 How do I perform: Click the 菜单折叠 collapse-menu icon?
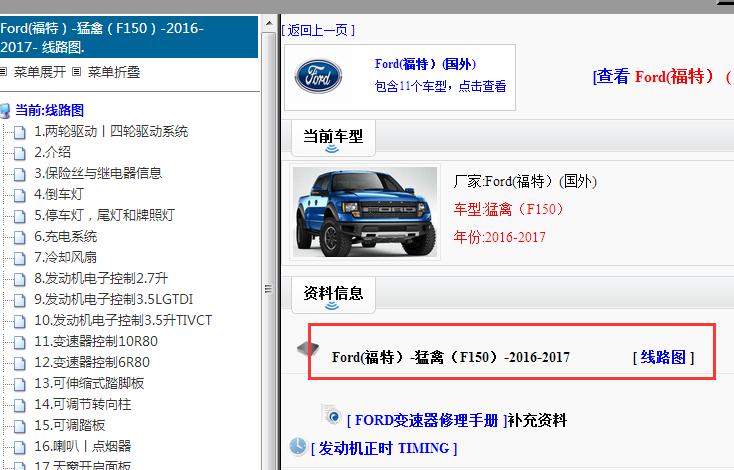coord(76,72)
